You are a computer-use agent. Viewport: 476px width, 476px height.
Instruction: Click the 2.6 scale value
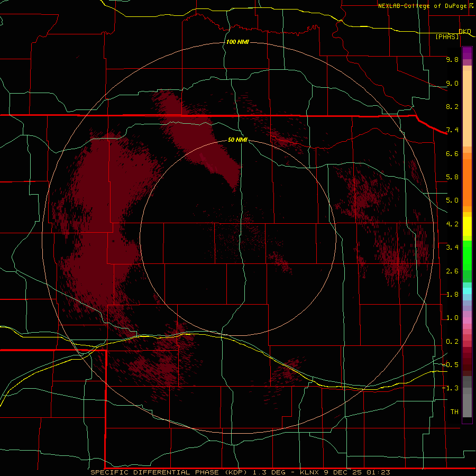452,271
